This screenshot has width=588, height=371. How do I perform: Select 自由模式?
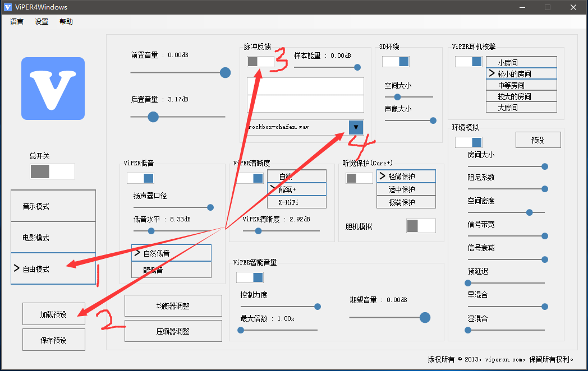point(53,268)
